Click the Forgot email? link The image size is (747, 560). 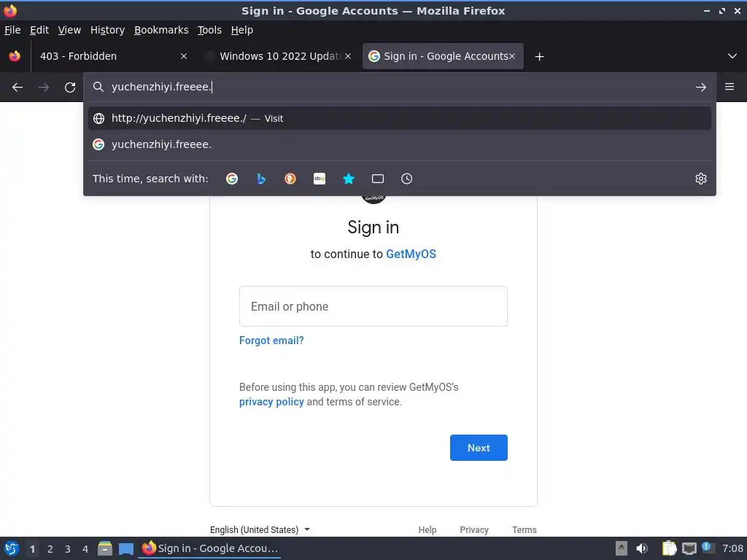click(271, 341)
